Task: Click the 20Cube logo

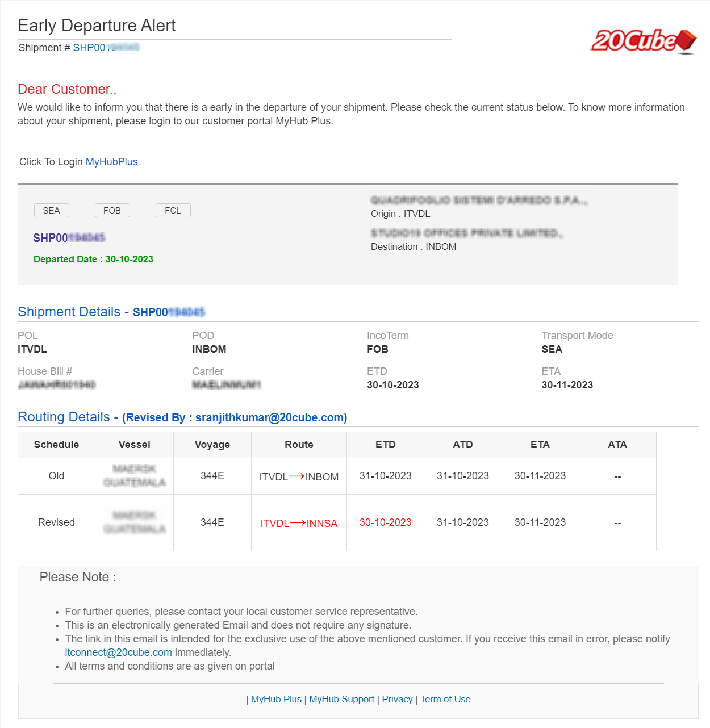Action: coord(644,41)
